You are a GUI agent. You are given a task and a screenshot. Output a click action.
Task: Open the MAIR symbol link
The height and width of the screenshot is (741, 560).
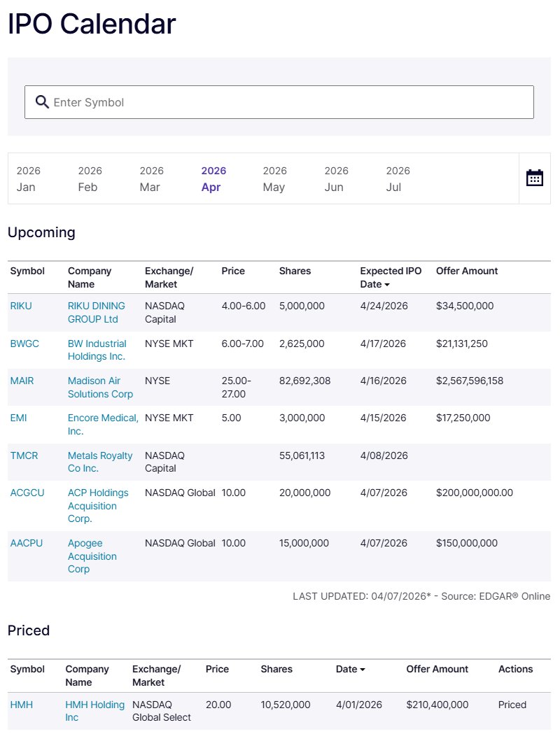pos(22,381)
